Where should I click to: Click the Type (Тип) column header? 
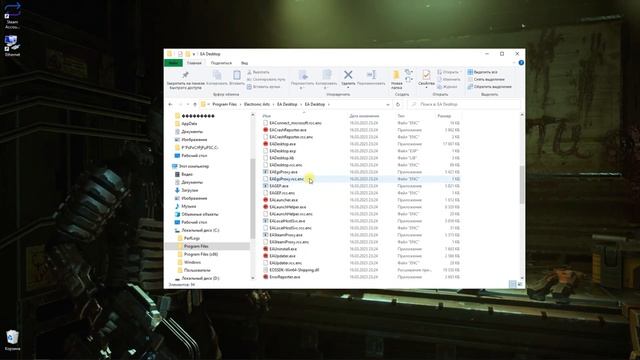click(401, 116)
